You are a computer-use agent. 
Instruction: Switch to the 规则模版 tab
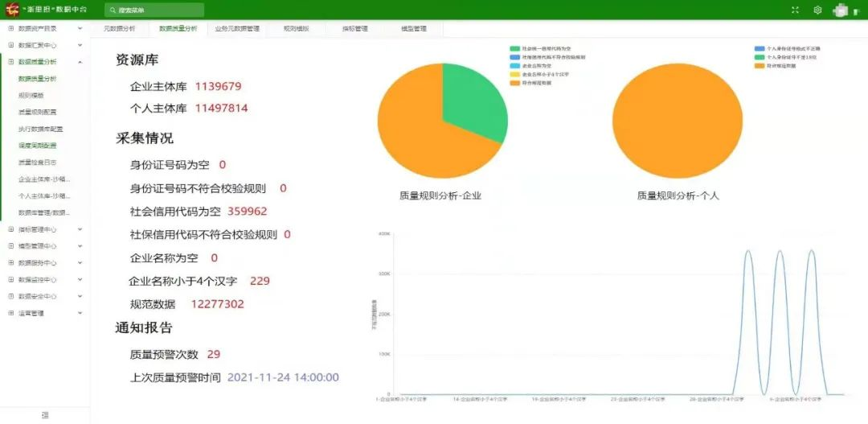pyautogui.click(x=296, y=28)
